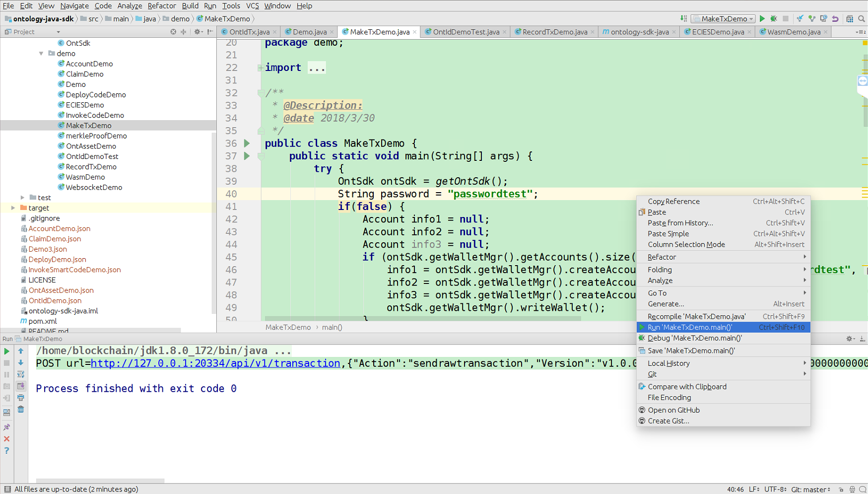Select Debug 'MakeTxDemo.main()' in the context menu
The height and width of the screenshot is (494, 868).
[723, 338]
